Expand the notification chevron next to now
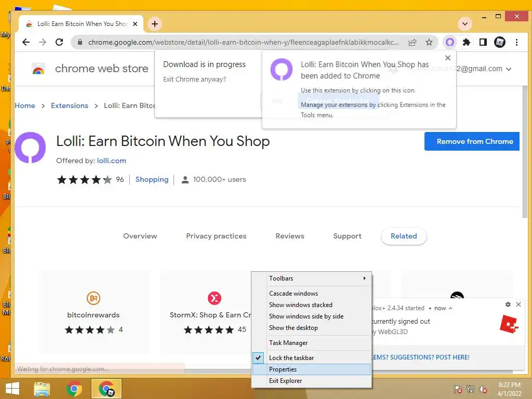The height and width of the screenshot is (399, 532). pos(450,309)
